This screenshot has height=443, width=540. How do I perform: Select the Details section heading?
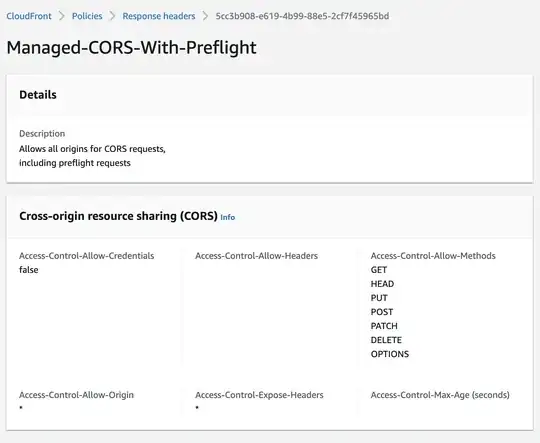pyautogui.click(x=38, y=95)
